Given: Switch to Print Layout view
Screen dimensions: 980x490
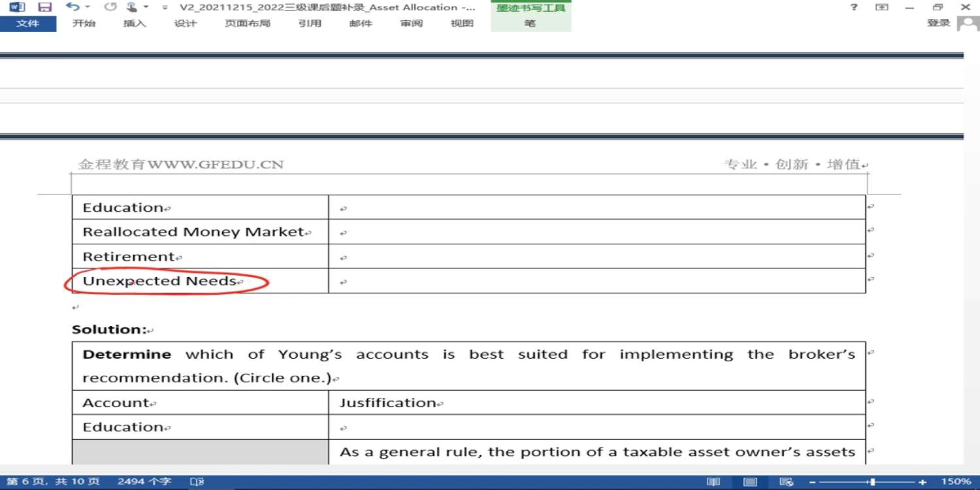Looking at the screenshot, I should point(750,482).
